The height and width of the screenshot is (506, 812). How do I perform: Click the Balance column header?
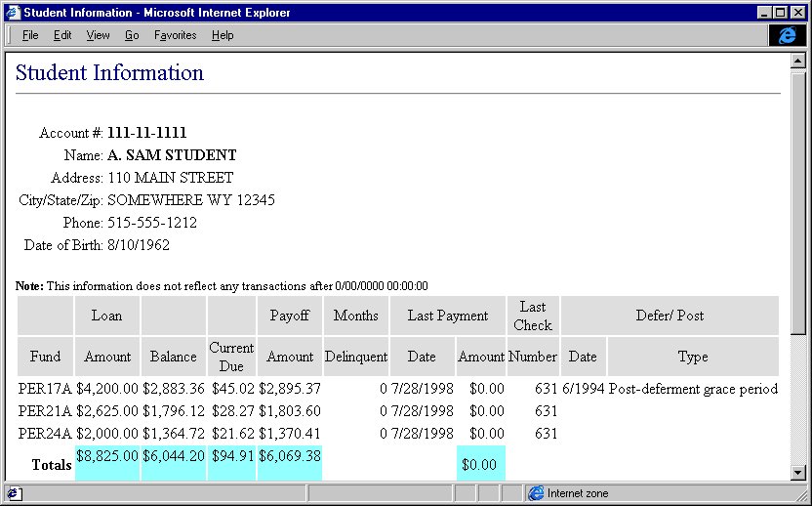click(173, 357)
